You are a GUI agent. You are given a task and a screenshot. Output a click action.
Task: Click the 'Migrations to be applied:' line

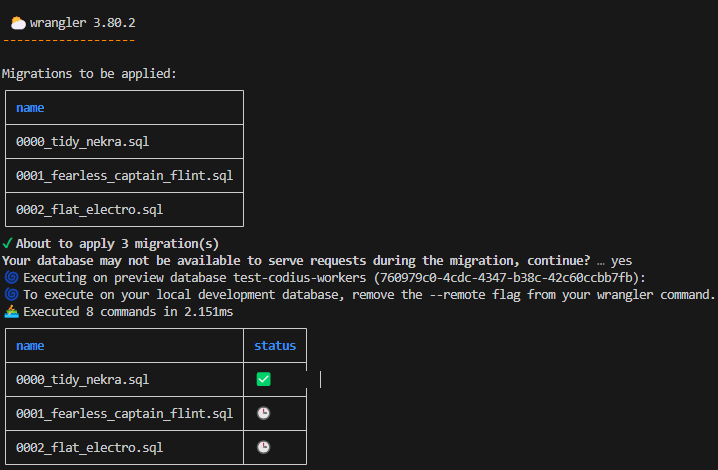tap(89, 74)
